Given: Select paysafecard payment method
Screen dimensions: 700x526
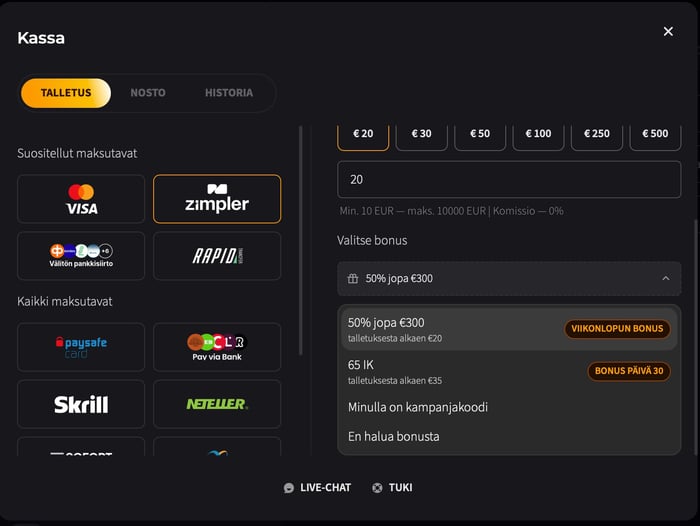Looking at the screenshot, I should [81, 347].
